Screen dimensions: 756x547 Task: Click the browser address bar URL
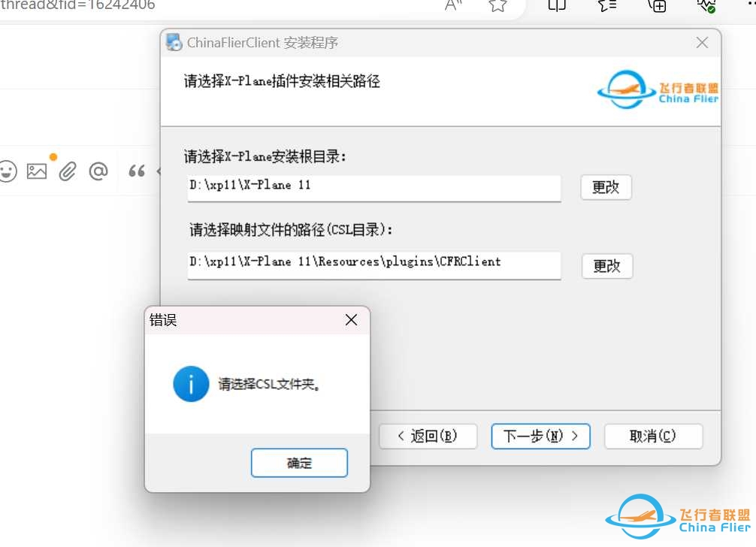77,5
